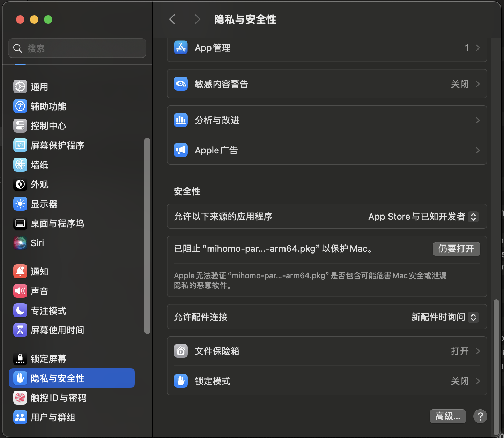Select the Control Center (控制中心) icon

pos(20,126)
